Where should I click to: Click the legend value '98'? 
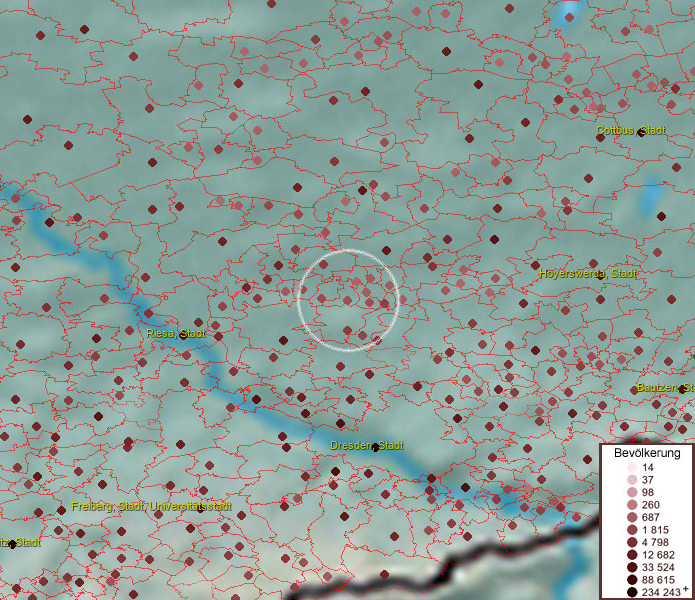point(648,492)
